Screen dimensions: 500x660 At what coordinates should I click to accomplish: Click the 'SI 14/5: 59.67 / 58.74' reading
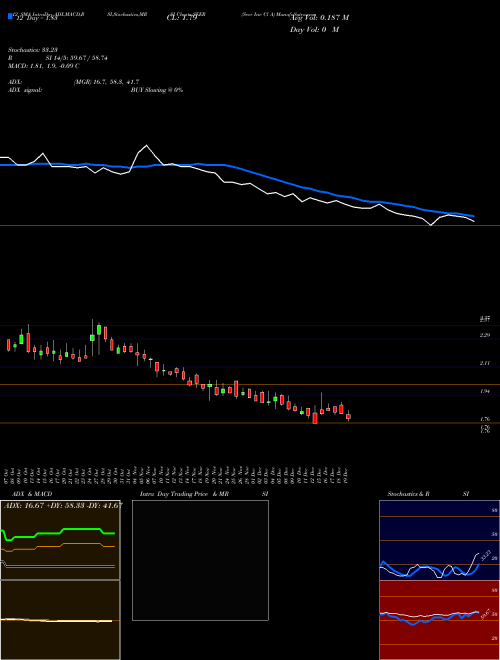77,58
